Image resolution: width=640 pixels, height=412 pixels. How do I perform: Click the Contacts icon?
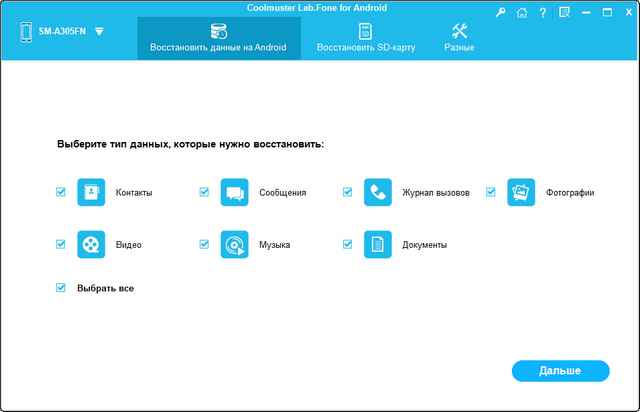point(91,192)
